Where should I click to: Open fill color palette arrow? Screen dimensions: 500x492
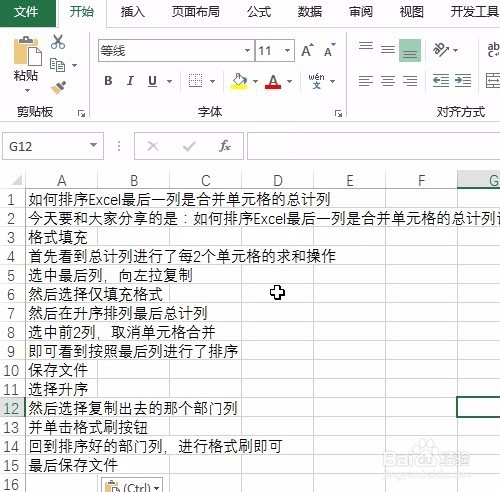[x=255, y=81]
